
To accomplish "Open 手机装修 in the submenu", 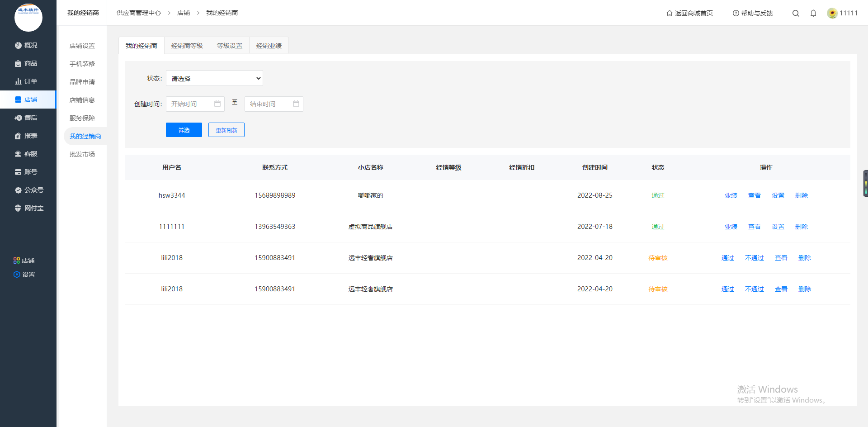I will pyautogui.click(x=82, y=64).
